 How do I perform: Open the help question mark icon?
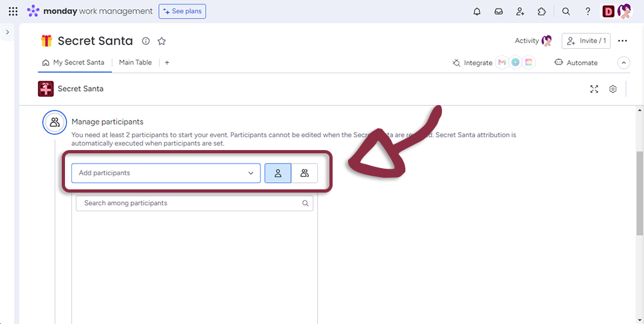588,12
